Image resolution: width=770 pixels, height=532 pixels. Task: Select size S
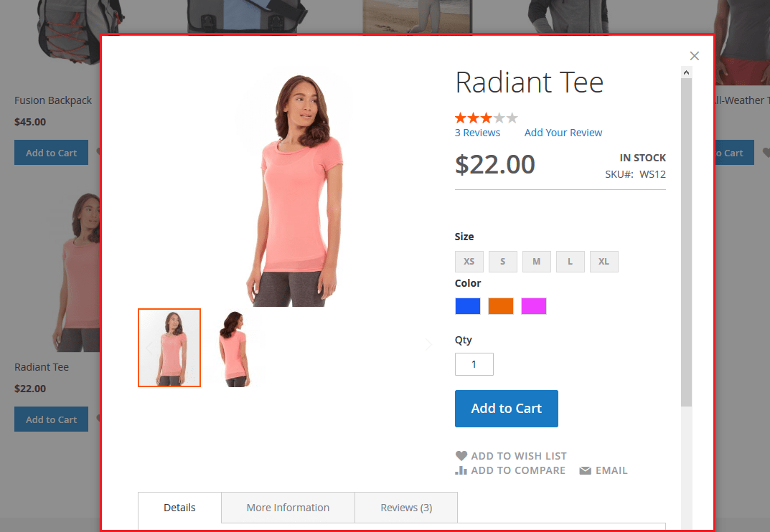click(503, 262)
